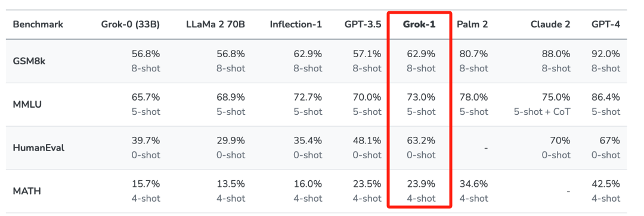Select GPT-4's 86.4% MMLU score

click(x=606, y=97)
